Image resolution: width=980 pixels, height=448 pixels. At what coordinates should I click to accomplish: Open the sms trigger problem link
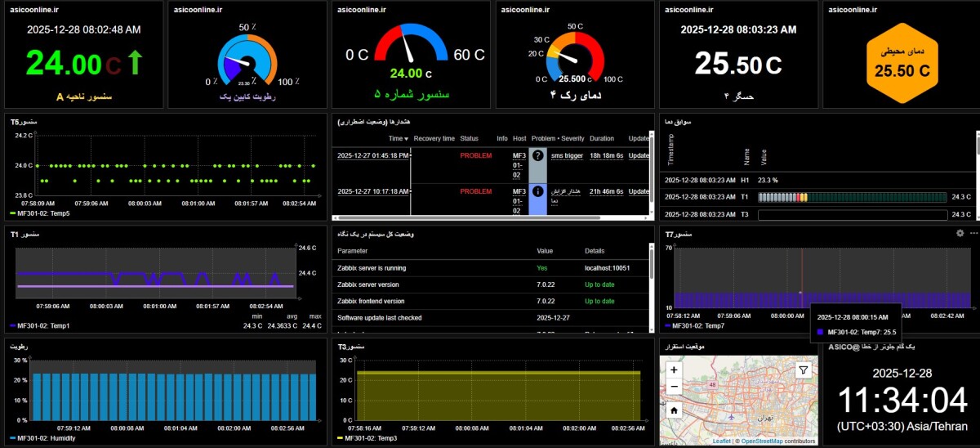pos(567,155)
